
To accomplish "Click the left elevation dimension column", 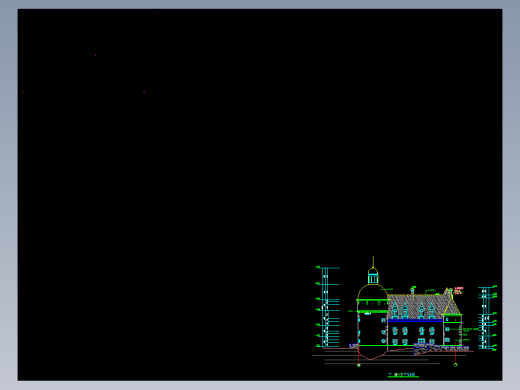I will (x=327, y=307).
